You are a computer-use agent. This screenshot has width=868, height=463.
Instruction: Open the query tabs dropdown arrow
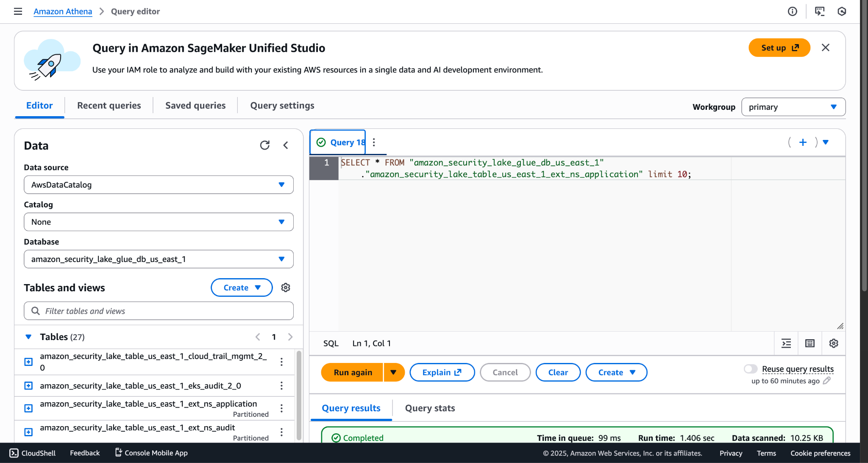pos(826,142)
